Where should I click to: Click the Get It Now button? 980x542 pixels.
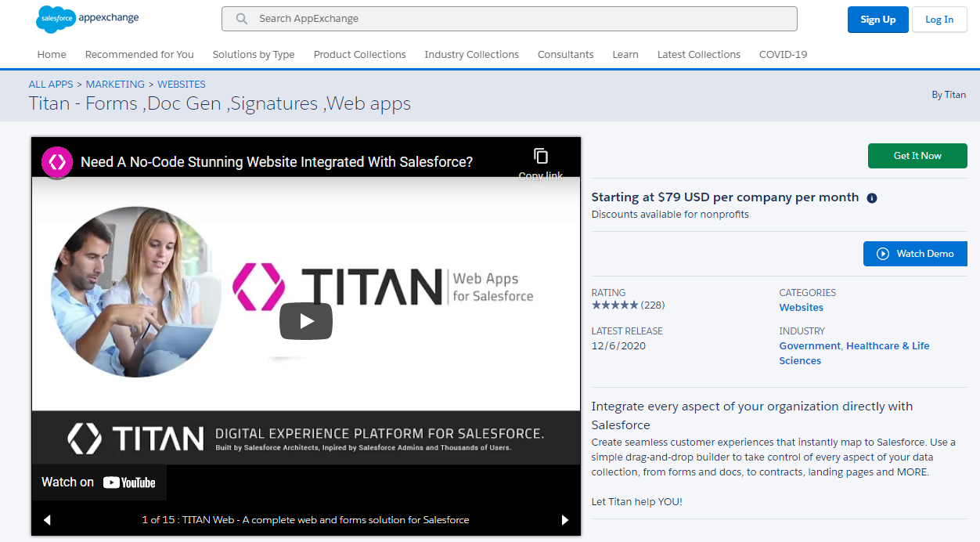click(x=917, y=156)
